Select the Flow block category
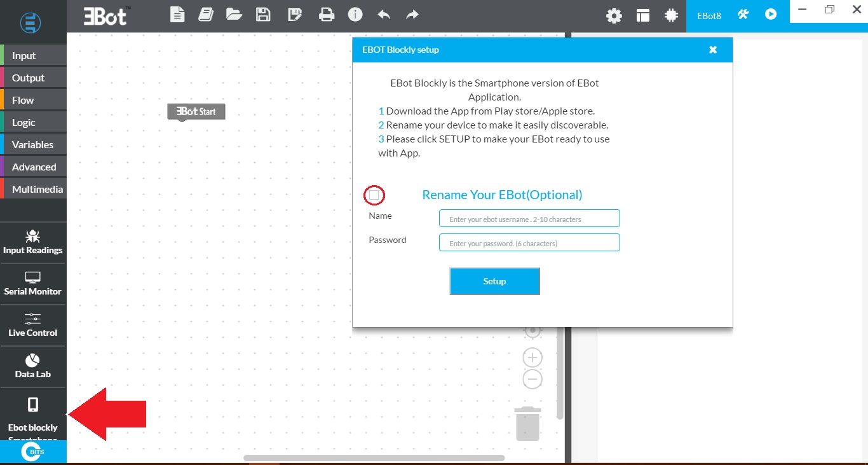This screenshot has width=868, height=465. [x=33, y=100]
